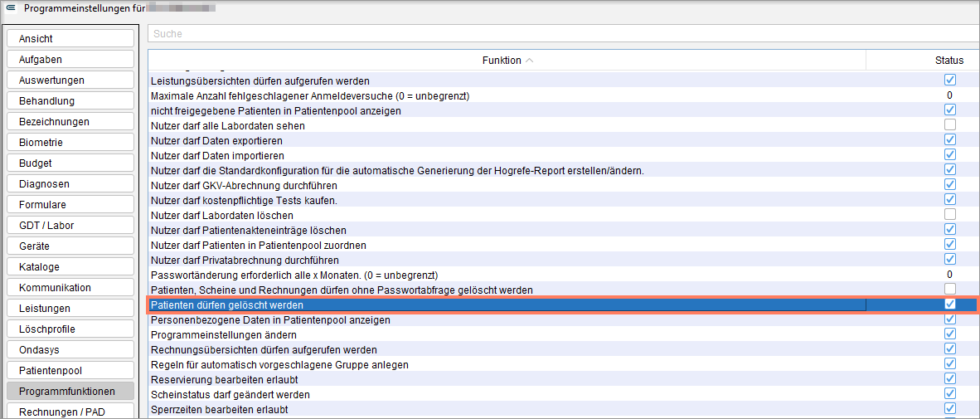Open the Formulare settings category
Image resolution: width=980 pixels, height=419 pixels.
pyautogui.click(x=70, y=204)
